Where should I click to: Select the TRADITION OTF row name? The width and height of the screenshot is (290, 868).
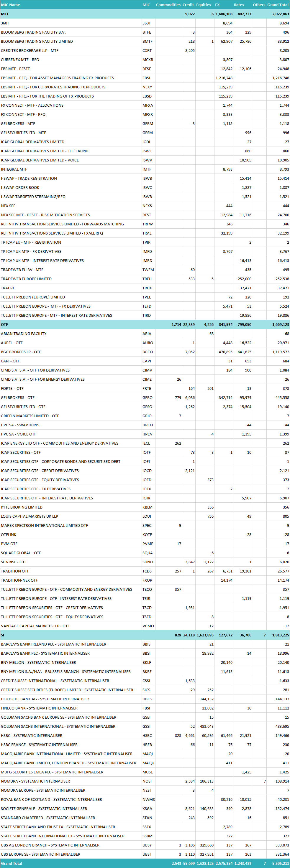[15, 571]
